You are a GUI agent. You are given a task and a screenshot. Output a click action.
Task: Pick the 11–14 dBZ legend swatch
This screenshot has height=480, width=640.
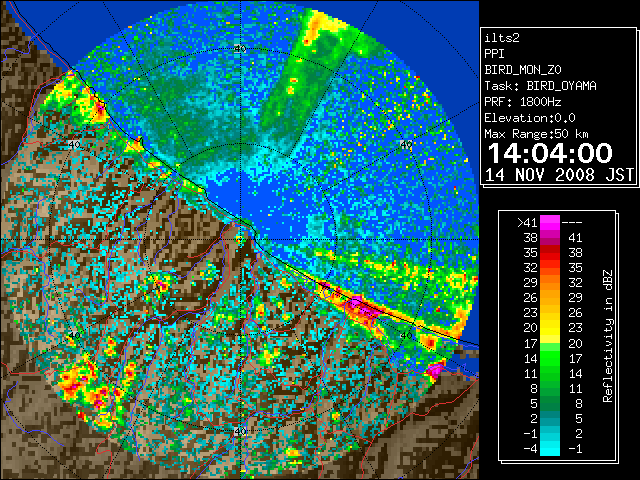click(550, 373)
